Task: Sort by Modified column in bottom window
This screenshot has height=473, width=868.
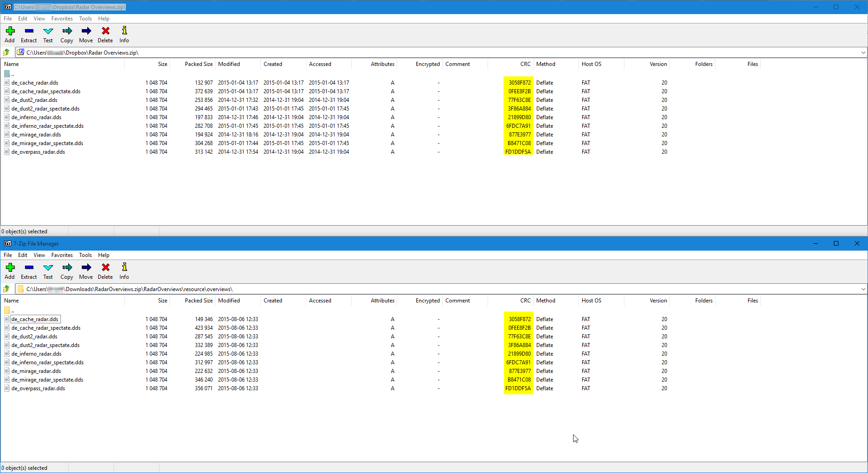Action: [x=238, y=301]
